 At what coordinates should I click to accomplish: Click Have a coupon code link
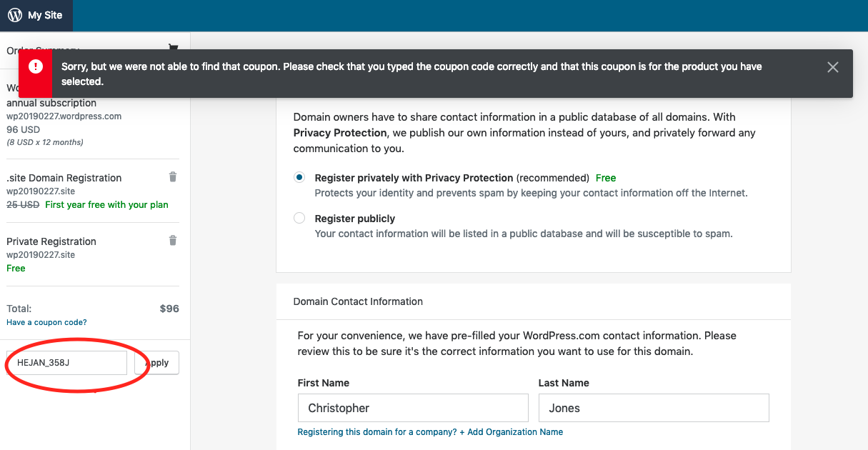click(x=46, y=322)
